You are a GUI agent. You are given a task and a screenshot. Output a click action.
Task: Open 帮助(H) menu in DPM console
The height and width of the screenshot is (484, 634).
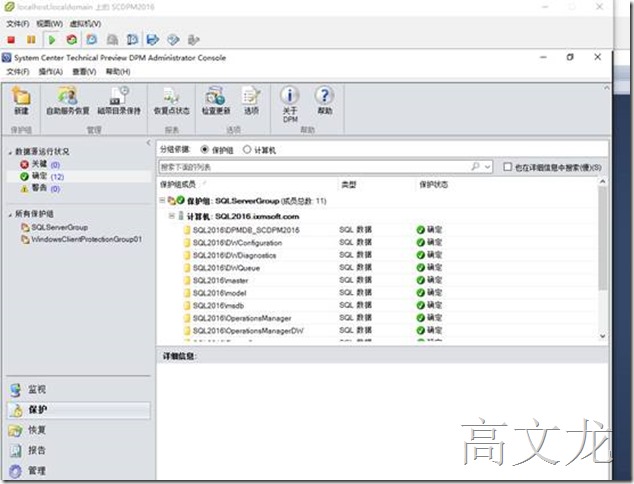click(118, 72)
